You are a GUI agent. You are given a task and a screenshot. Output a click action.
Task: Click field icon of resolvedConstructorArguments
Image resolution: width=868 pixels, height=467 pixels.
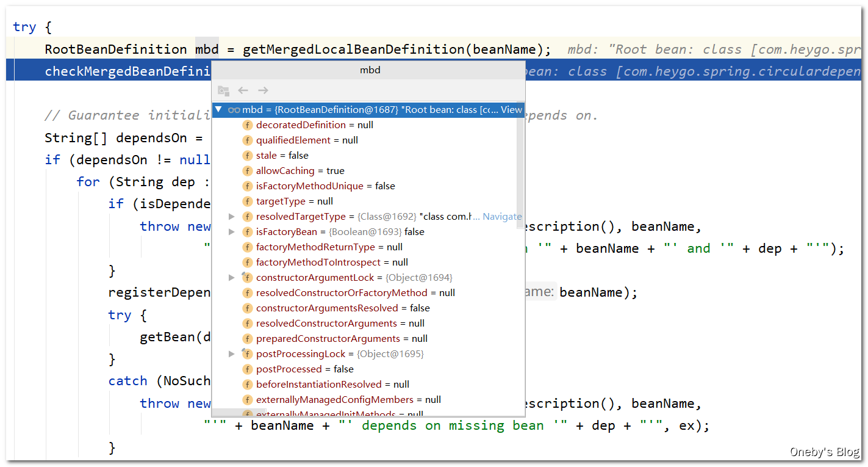247,324
